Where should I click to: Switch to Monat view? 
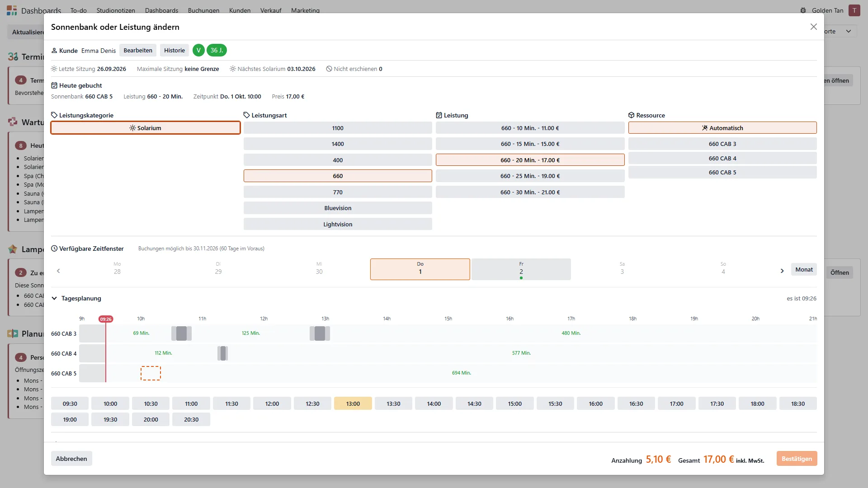pos(804,269)
